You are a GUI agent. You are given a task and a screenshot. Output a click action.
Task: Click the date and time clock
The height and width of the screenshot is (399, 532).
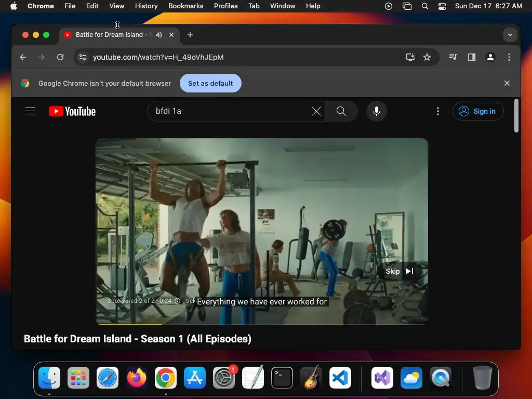[488, 6]
